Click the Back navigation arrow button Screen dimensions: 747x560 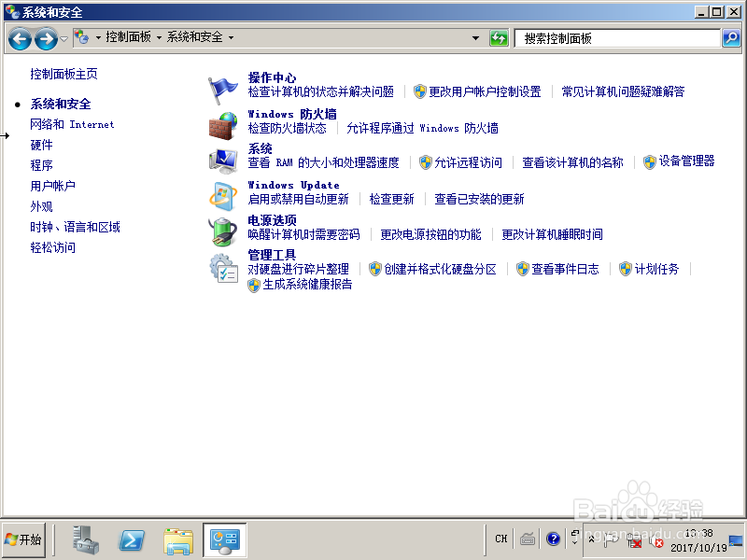[20, 38]
